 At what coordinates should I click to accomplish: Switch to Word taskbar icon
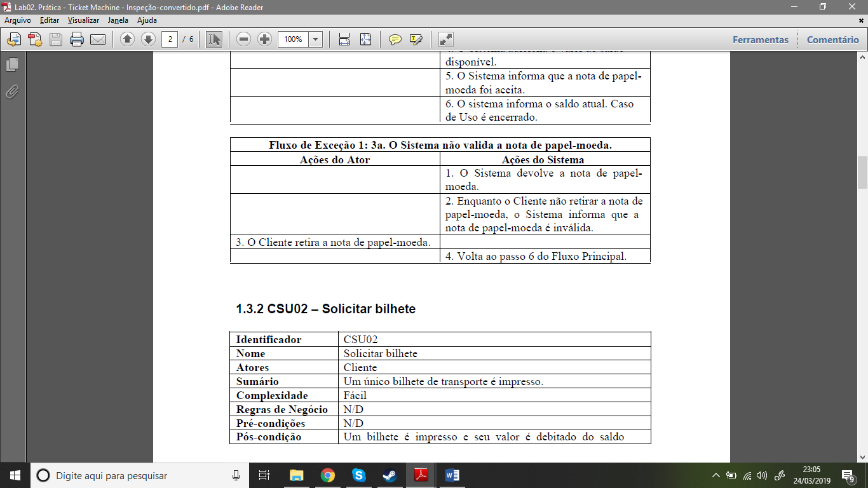452,475
